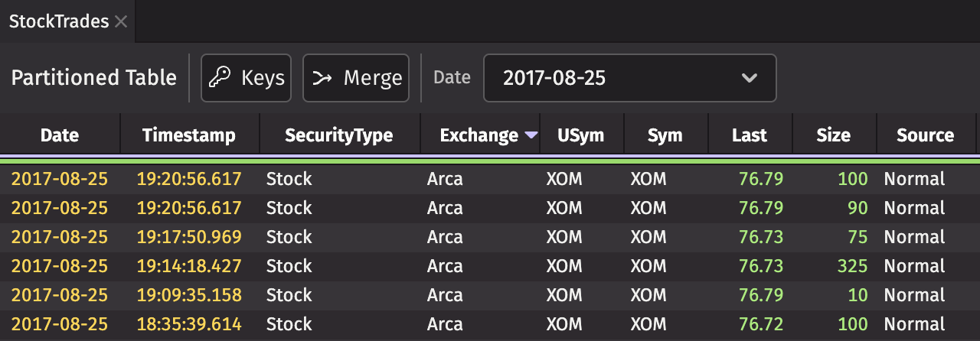Click the Exchange column sort arrow
The height and width of the screenshot is (341, 980).
pos(531,135)
